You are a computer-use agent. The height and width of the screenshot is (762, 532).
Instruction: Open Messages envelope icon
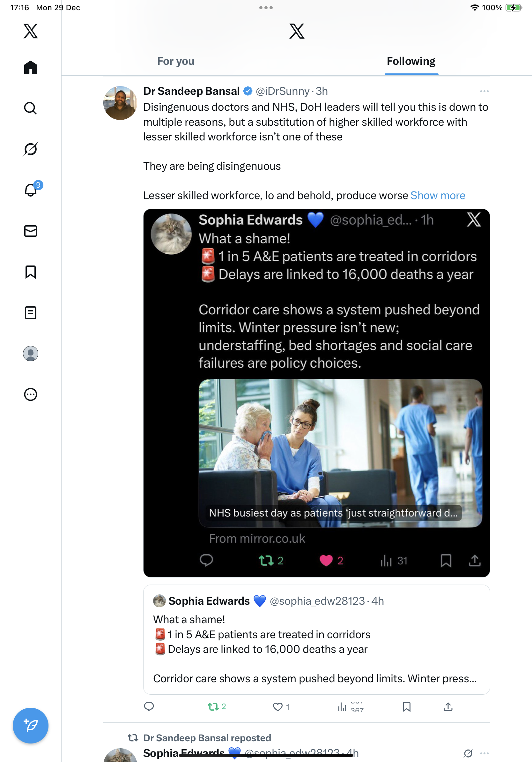[x=31, y=231]
